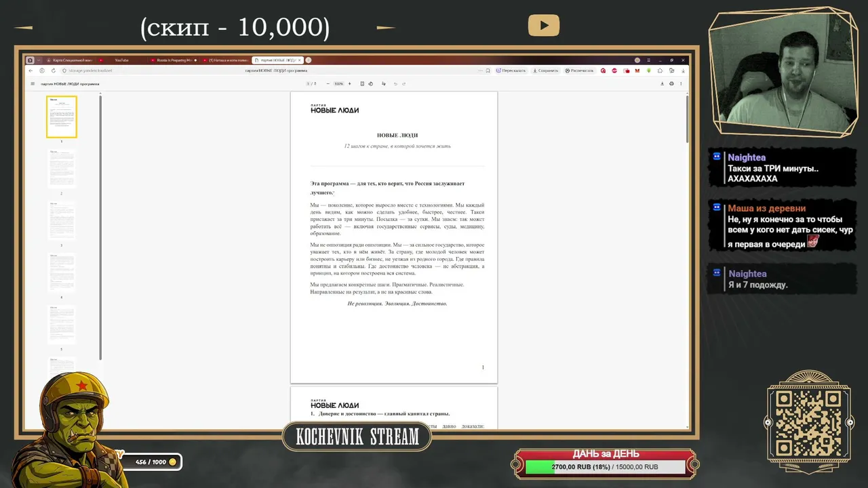868x488 pixels.
Task: Click the YouTube play logo on stream overlay
Action: tap(544, 26)
